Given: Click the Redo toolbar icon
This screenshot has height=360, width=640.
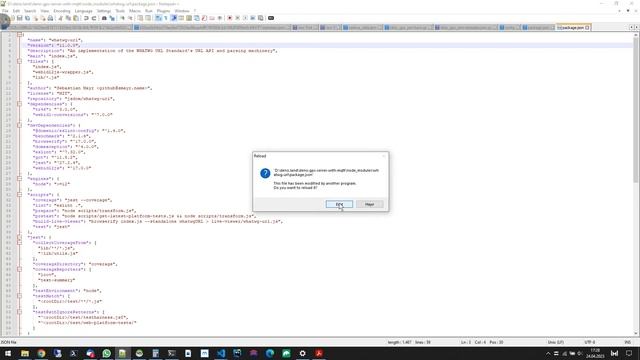Looking at the screenshot, I should tap(94, 18).
